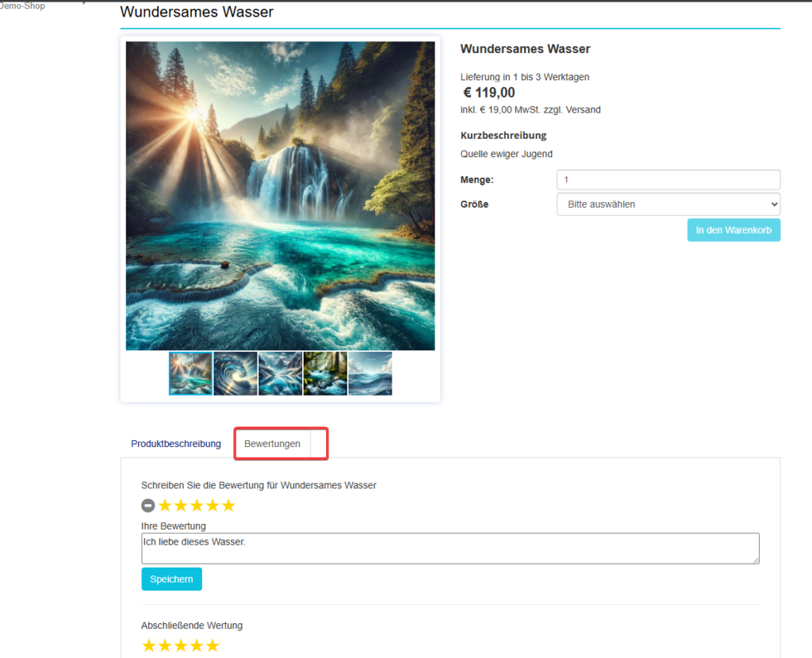Expand the 'Bitte auswählen' size list

tap(668, 204)
